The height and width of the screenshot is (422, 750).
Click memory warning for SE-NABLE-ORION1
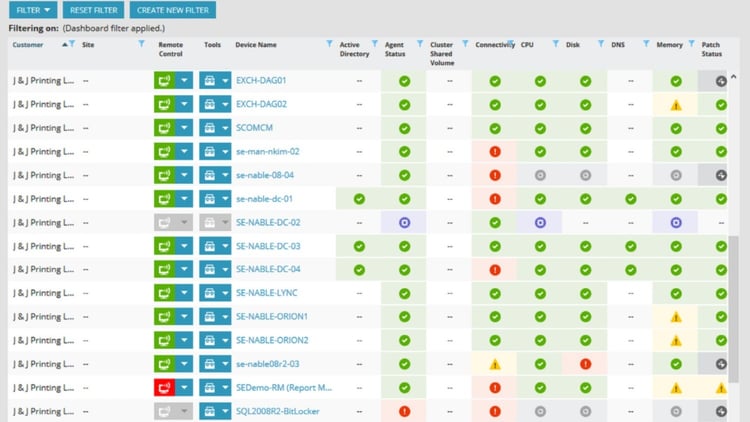click(x=676, y=317)
